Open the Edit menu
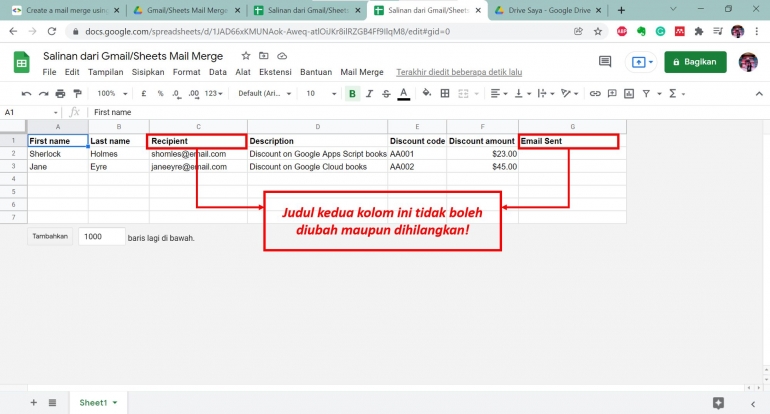The height and width of the screenshot is (414, 770). click(72, 72)
